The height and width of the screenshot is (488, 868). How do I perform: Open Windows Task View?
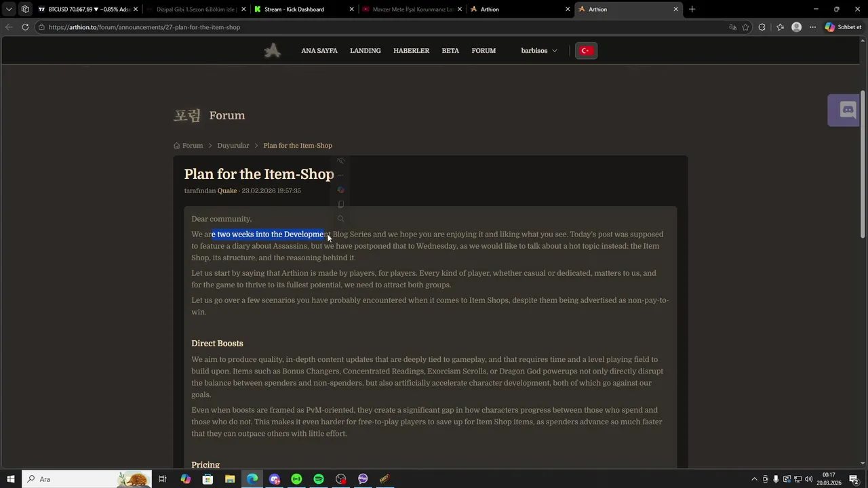163,479
